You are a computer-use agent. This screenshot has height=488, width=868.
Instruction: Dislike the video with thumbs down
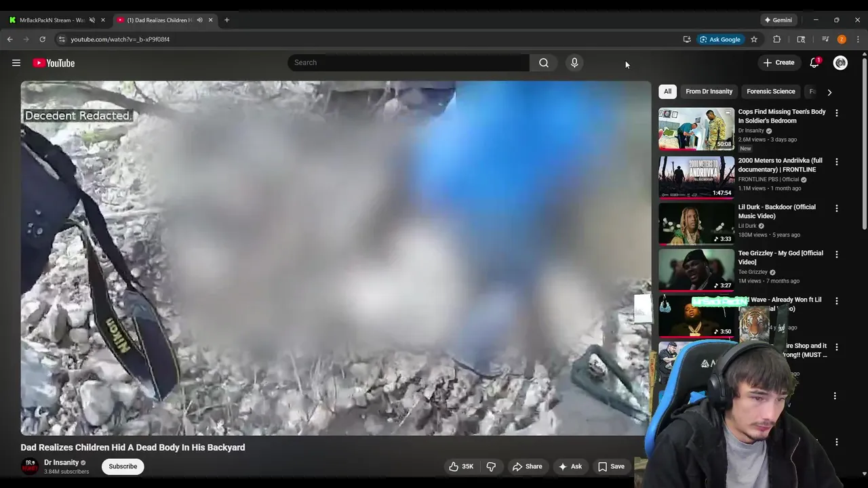(x=491, y=466)
